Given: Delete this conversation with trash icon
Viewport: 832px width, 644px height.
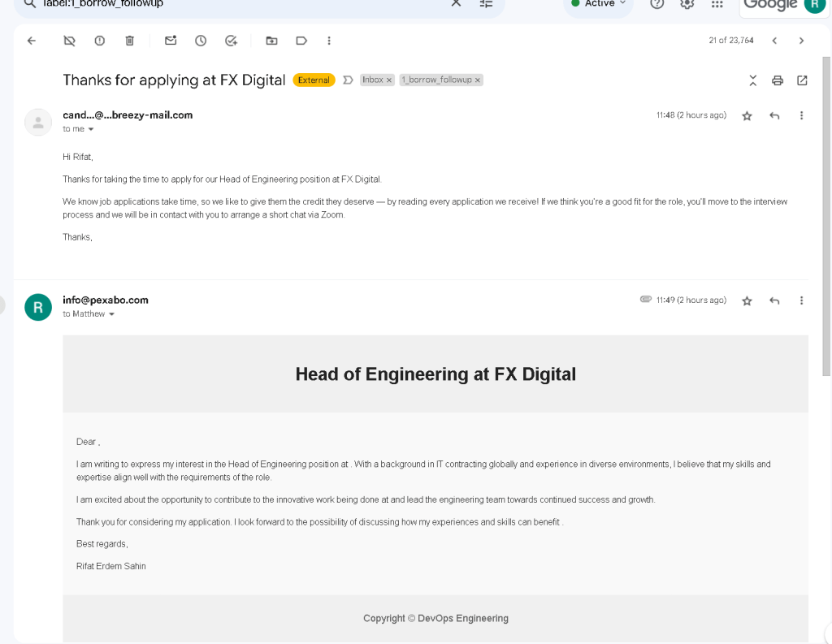Looking at the screenshot, I should [129, 41].
